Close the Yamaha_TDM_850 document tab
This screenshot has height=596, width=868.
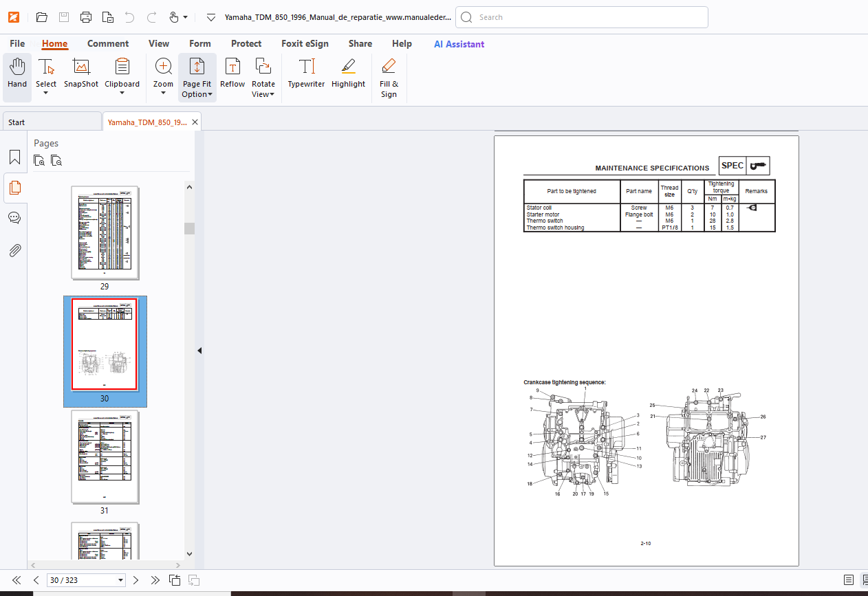(x=195, y=122)
